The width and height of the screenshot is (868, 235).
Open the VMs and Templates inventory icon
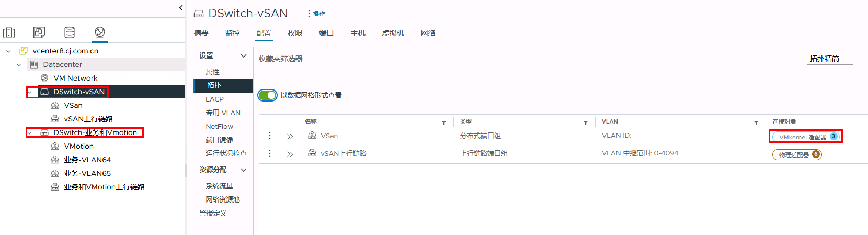(x=39, y=32)
